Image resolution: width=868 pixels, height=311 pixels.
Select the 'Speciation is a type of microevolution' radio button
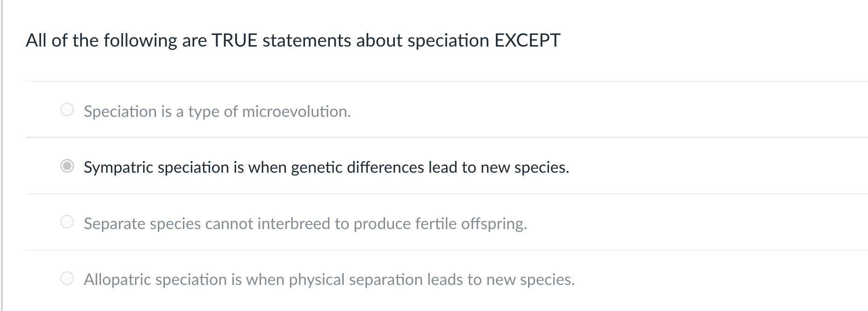click(x=68, y=110)
